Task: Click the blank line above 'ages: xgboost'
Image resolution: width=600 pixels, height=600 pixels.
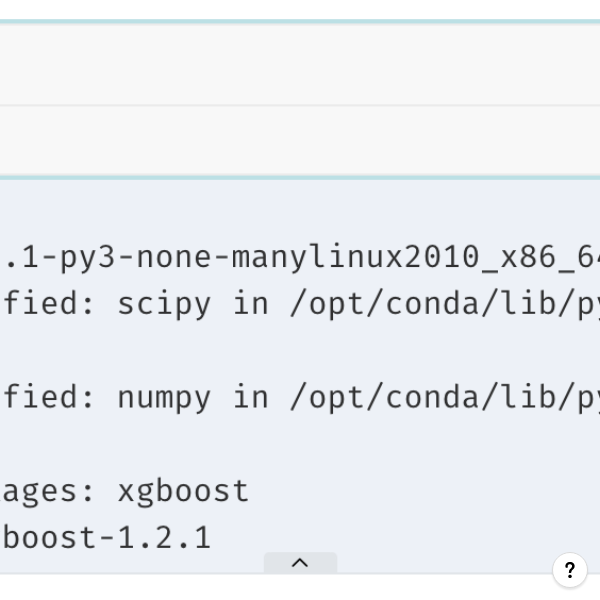Action: [x=300, y=445]
